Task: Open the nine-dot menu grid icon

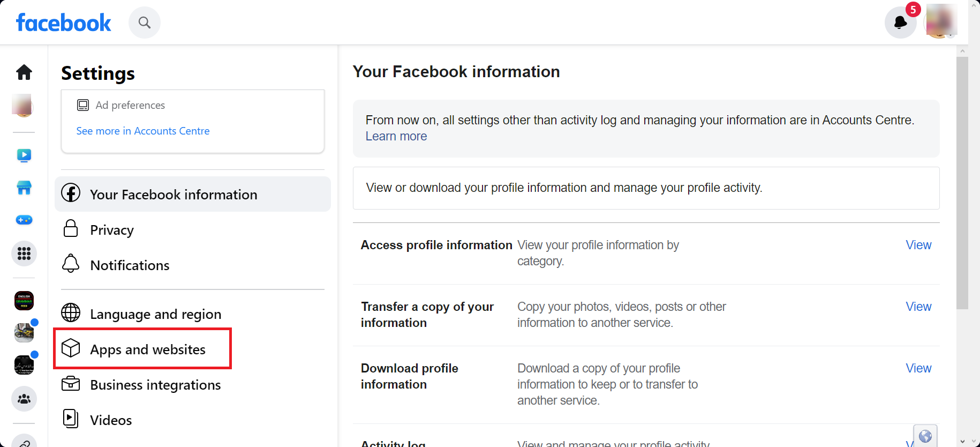Action: point(24,254)
